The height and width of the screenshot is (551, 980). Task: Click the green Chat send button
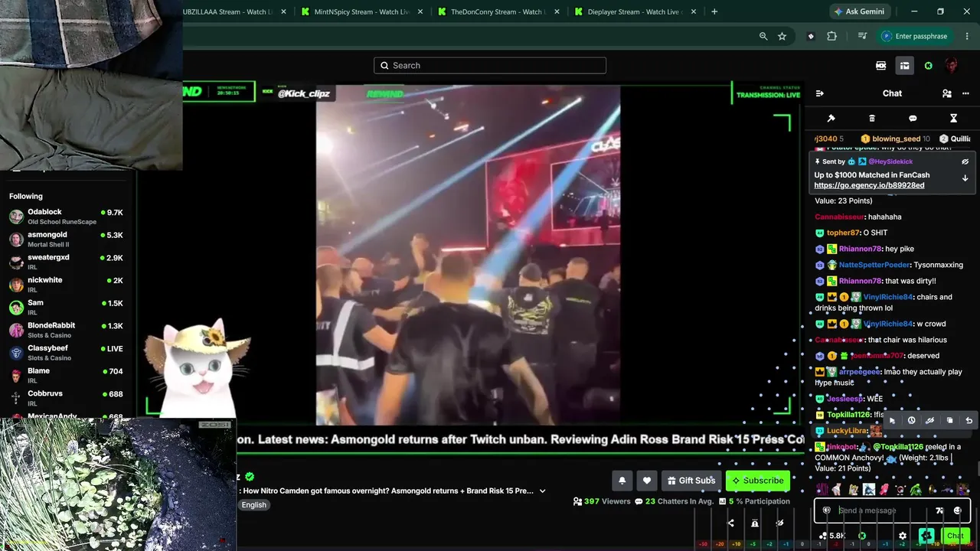click(x=955, y=536)
